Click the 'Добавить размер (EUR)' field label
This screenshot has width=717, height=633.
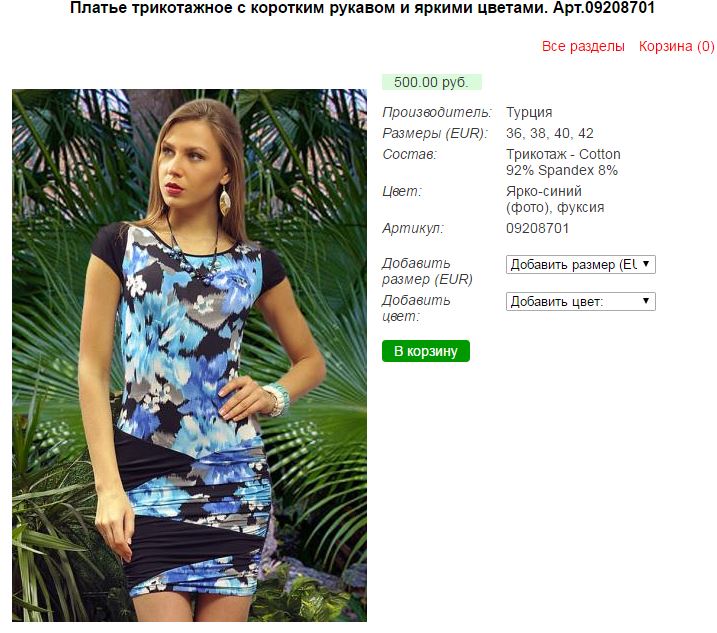click(x=427, y=271)
